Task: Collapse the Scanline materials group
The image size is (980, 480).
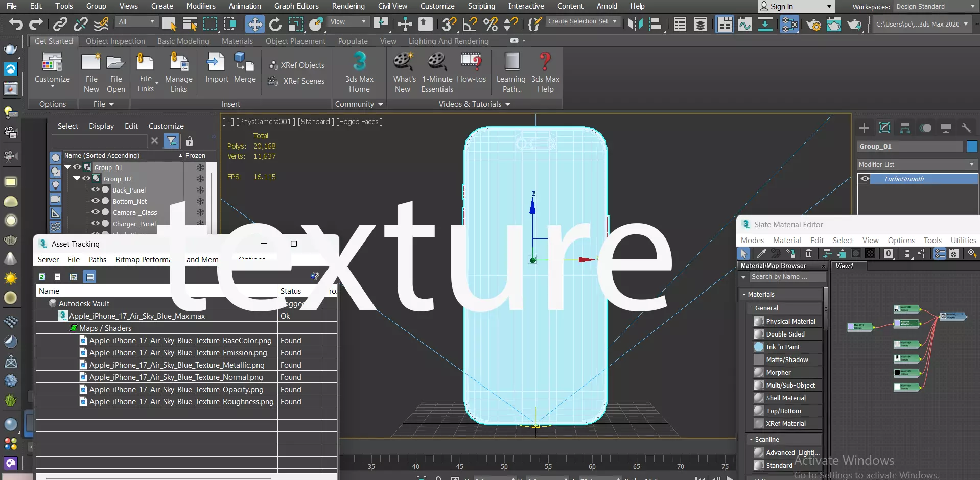Action: click(x=752, y=439)
